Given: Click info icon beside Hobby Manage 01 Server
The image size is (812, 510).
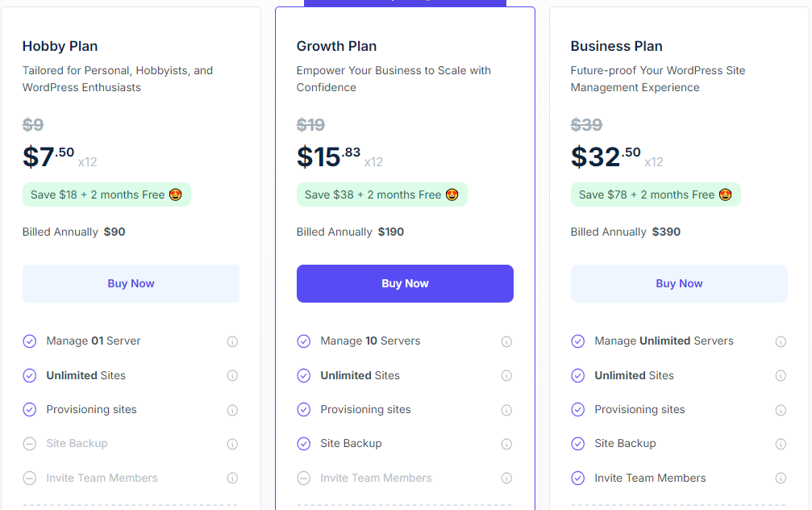Looking at the screenshot, I should tap(232, 341).
